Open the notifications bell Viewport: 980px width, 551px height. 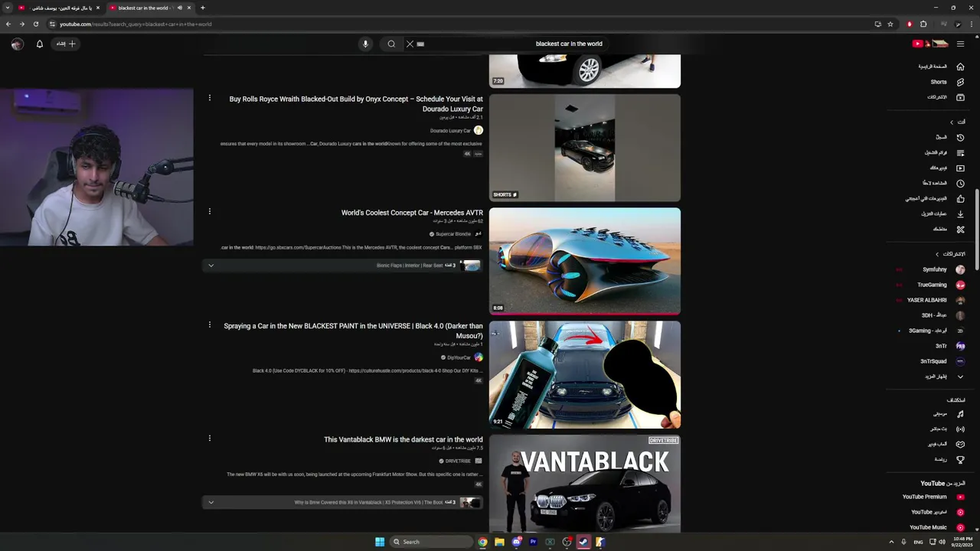(40, 44)
